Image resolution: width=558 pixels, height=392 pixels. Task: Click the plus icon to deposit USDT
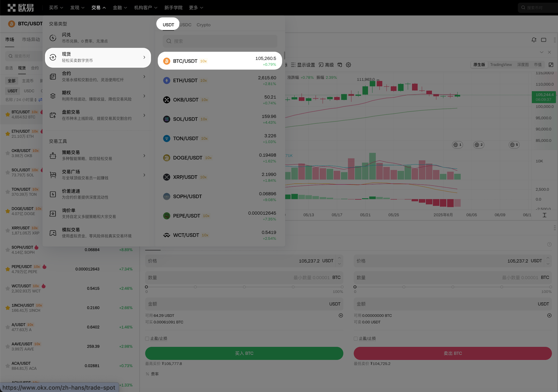[340, 315]
